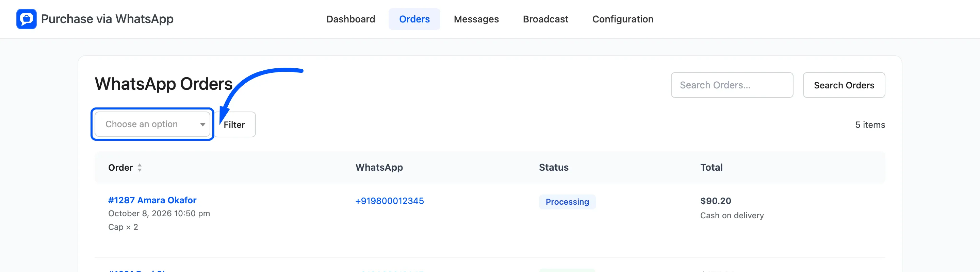The height and width of the screenshot is (272, 980).
Task: Click the Search Orders button
Action: coord(844,85)
